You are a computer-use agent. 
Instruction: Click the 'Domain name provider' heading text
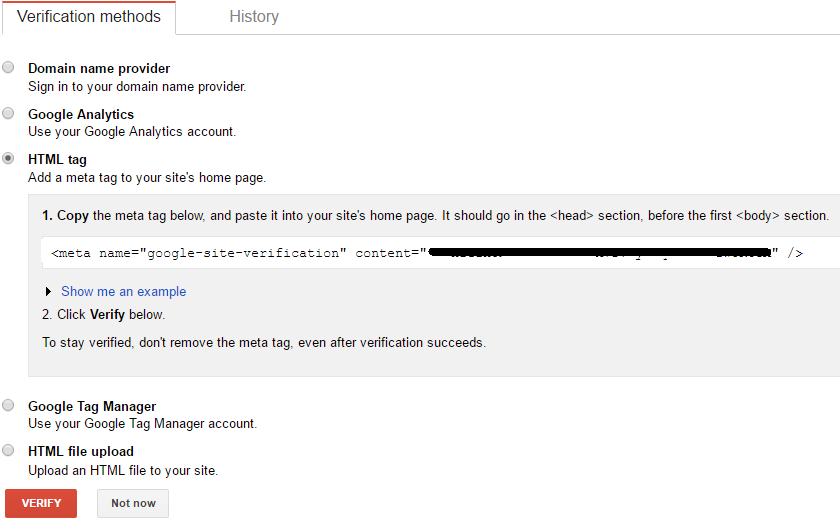point(99,69)
